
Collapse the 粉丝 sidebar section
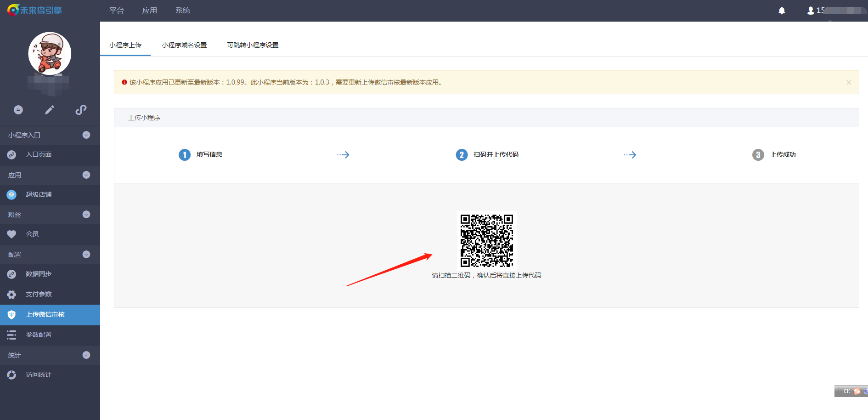(86, 215)
